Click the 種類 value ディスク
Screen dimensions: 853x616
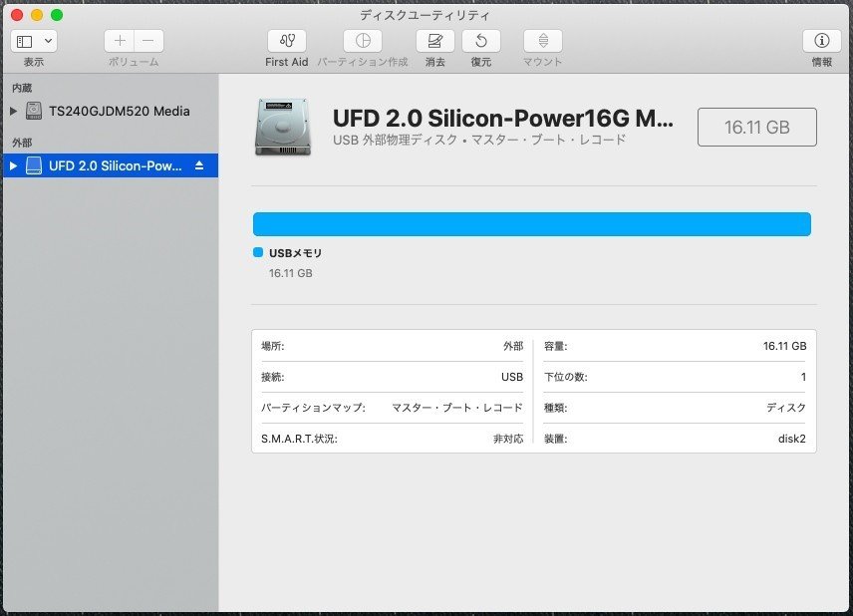(786, 407)
